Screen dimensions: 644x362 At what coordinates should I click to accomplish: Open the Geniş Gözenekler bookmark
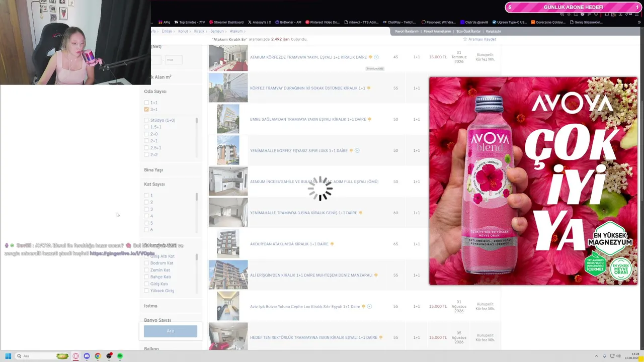(x=586, y=22)
